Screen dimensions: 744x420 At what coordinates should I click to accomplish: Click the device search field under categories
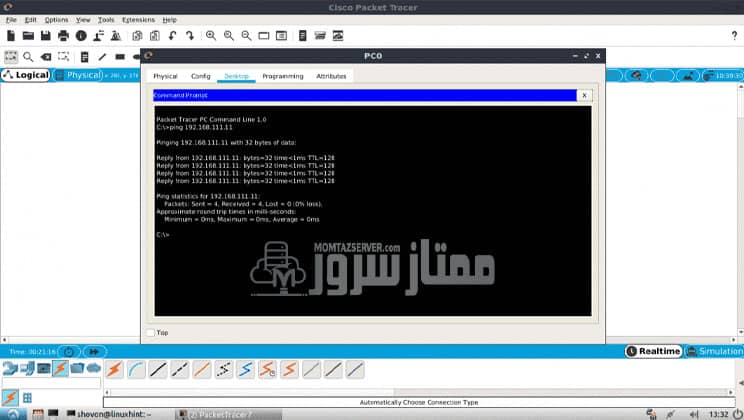51,383
